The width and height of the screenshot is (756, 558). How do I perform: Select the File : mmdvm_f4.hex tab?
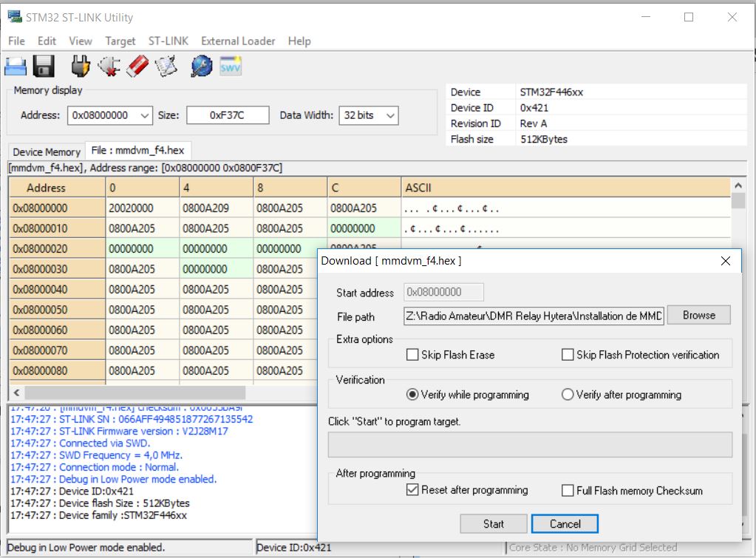click(138, 151)
